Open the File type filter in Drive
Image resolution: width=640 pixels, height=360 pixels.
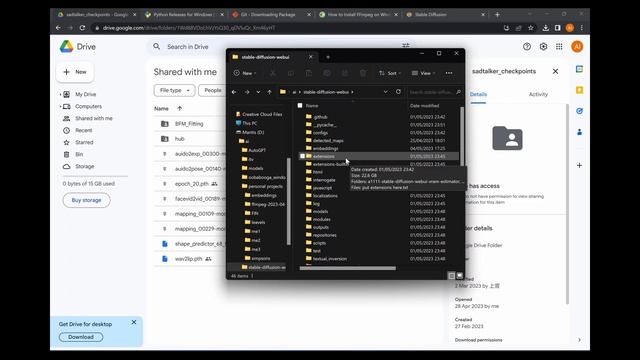(174, 90)
